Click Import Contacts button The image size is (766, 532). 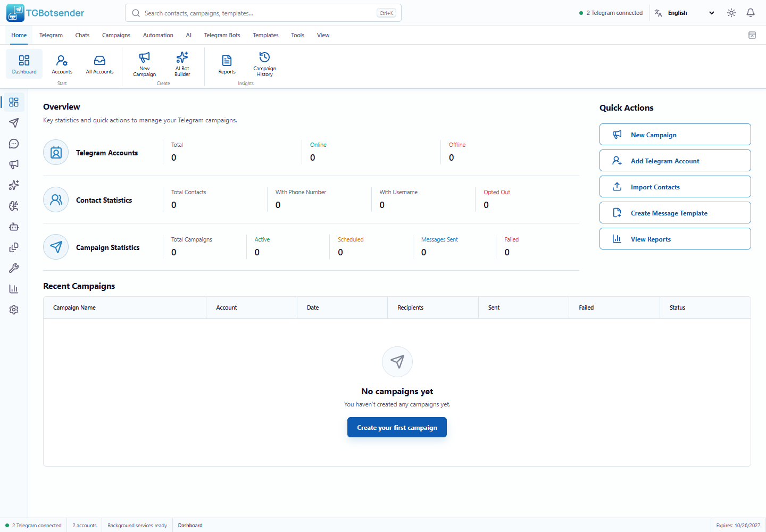tap(675, 187)
